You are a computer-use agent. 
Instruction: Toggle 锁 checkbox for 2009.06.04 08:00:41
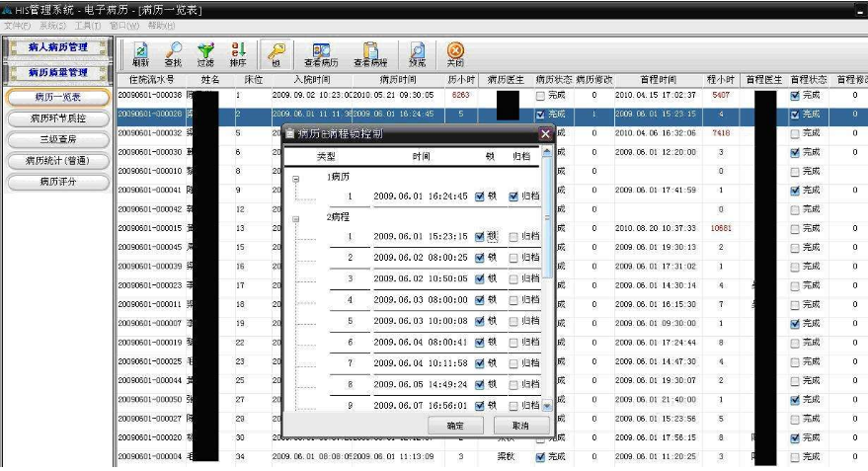click(479, 343)
